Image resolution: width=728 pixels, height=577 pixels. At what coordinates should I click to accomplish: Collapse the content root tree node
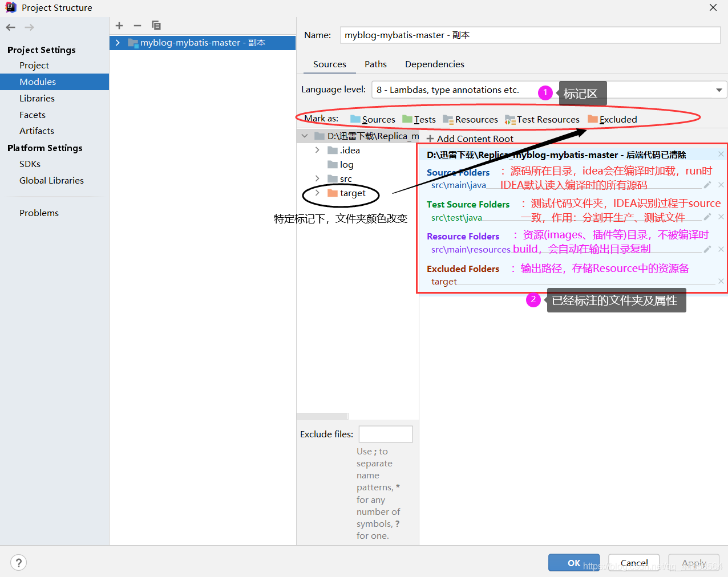[x=305, y=136]
